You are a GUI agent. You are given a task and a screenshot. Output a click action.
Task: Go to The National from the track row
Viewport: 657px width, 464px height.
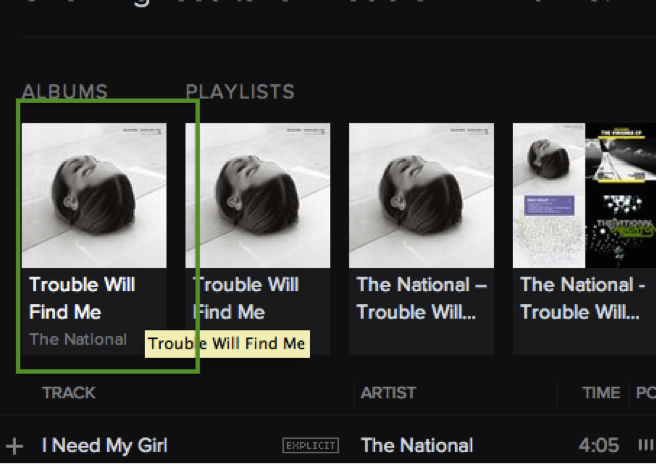(x=416, y=445)
